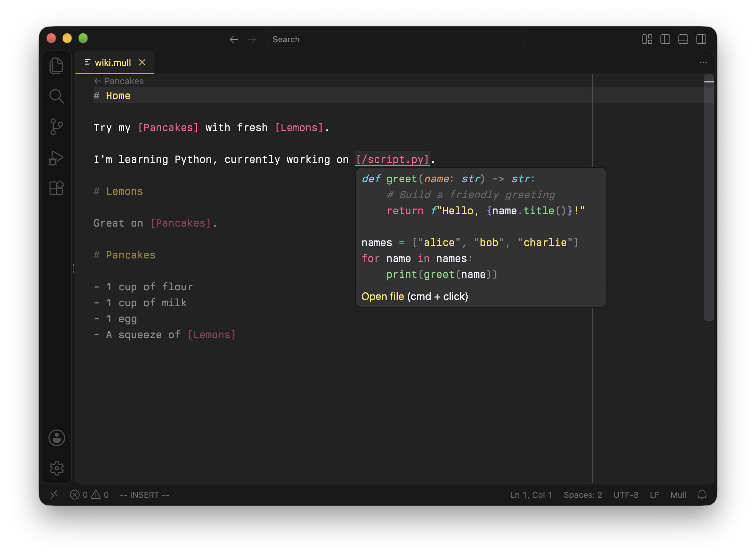
Task: Click the sidebar sash handle dots
Action: point(73,268)
